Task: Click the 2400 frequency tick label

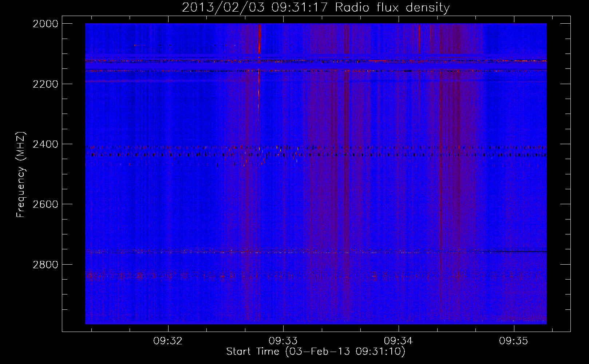Action: (46, 144)
